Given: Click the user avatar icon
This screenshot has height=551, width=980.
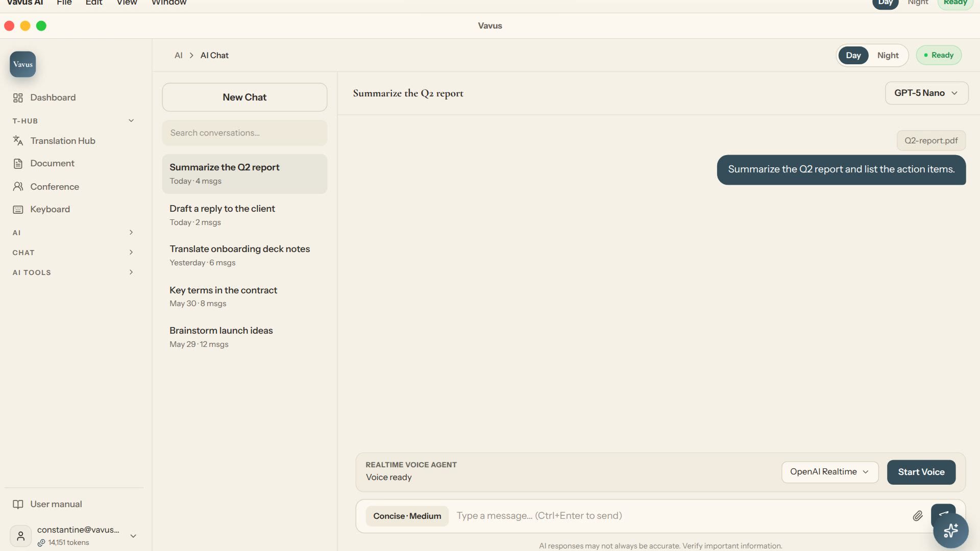Looking at the screenshot, I should click(20, 536).
